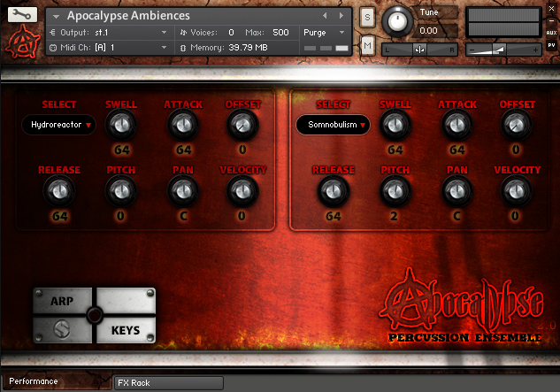Open the Output st.1 dropdown
560x392 pixels.
click(x=108, y=33)
